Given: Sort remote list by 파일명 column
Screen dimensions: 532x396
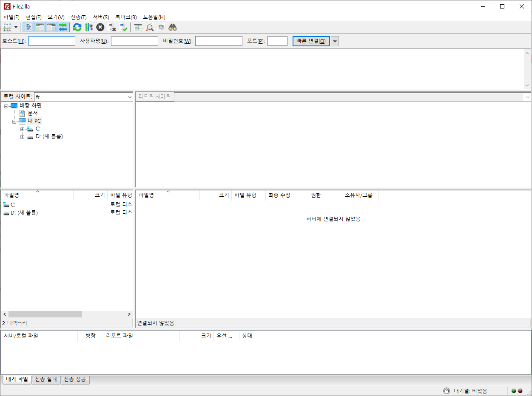Looking at the screenshot, I should tap(168, 195).
